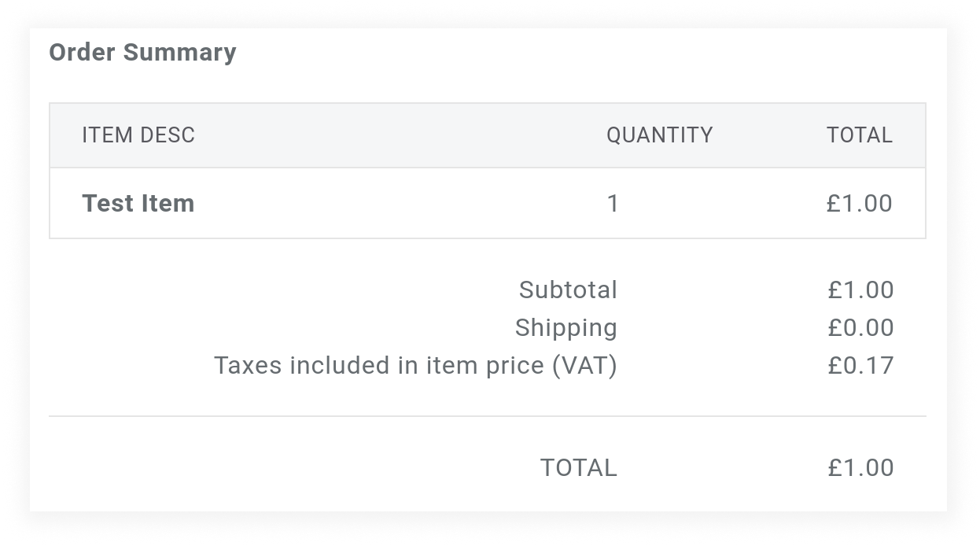The height and width of the screenshot is (546, 980).
Task: Click the grand total amount £1.00
Action: point(860,468)
